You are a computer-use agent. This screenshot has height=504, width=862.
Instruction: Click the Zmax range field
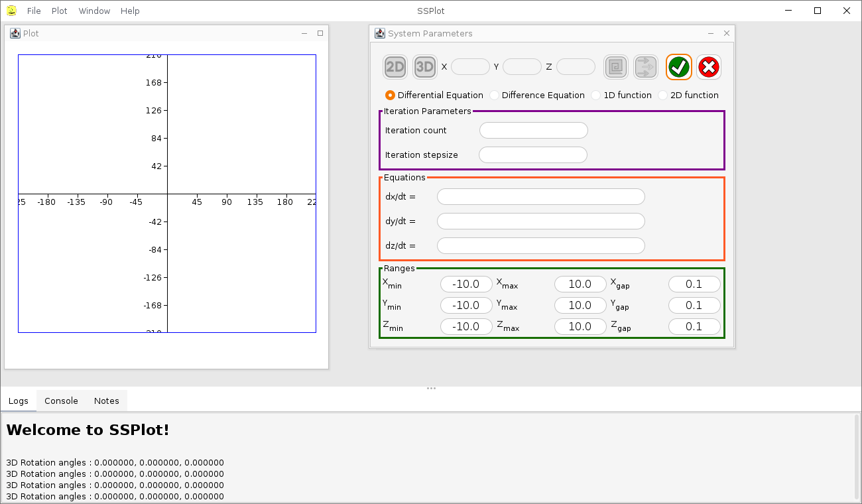tap(580, 326)
